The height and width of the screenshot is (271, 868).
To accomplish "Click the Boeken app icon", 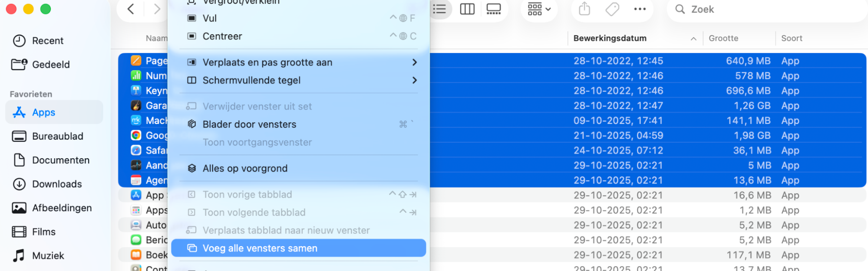I will click(x=136, y=255).
